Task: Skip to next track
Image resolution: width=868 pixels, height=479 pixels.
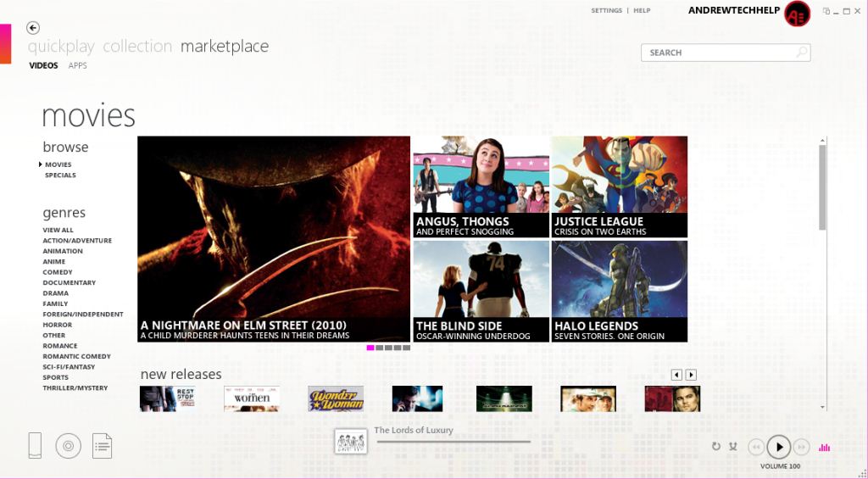Action: click(801, 447)
